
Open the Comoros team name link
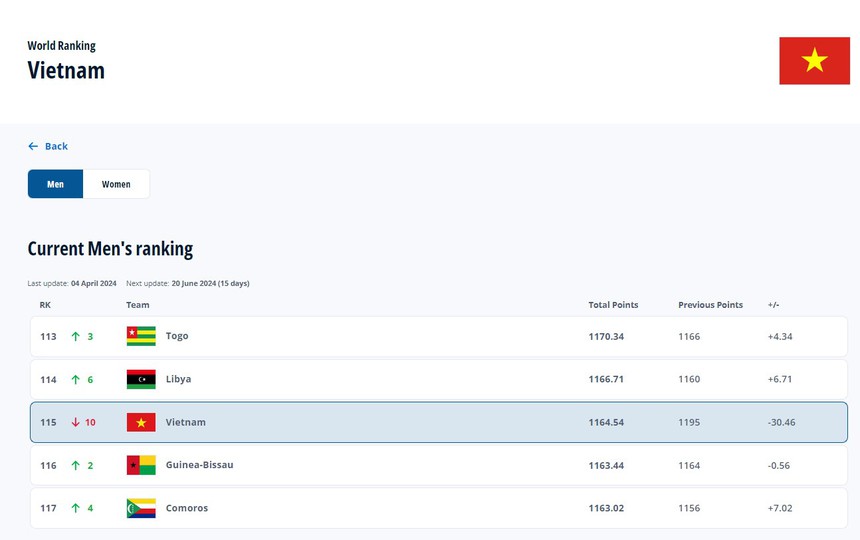187,508
